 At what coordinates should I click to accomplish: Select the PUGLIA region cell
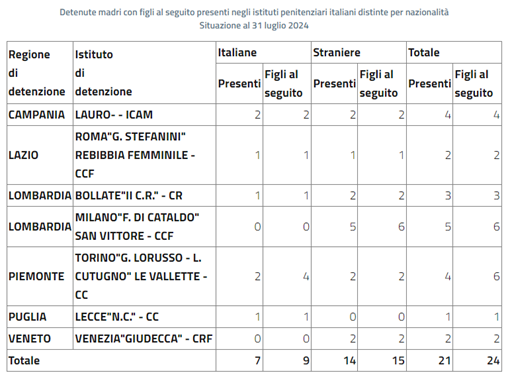click(40, 317)
